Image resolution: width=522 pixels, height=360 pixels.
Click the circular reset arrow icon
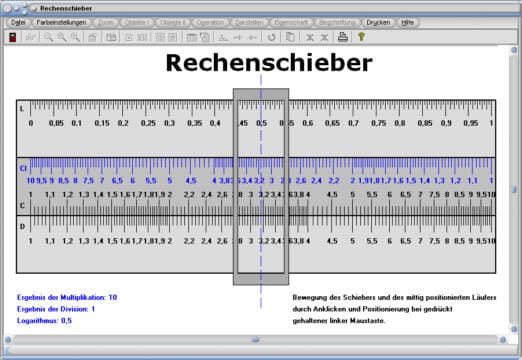pyautogui.click(x=272, y=37)
